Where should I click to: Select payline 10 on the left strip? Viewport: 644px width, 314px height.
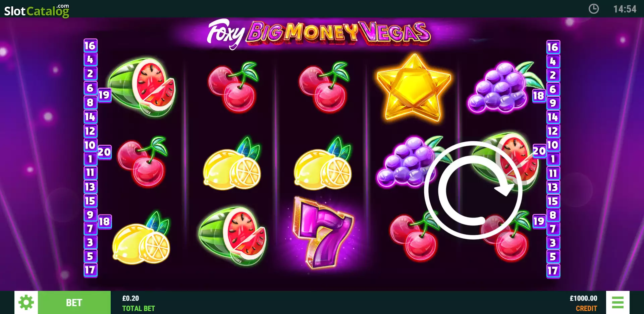coord(90,145)
